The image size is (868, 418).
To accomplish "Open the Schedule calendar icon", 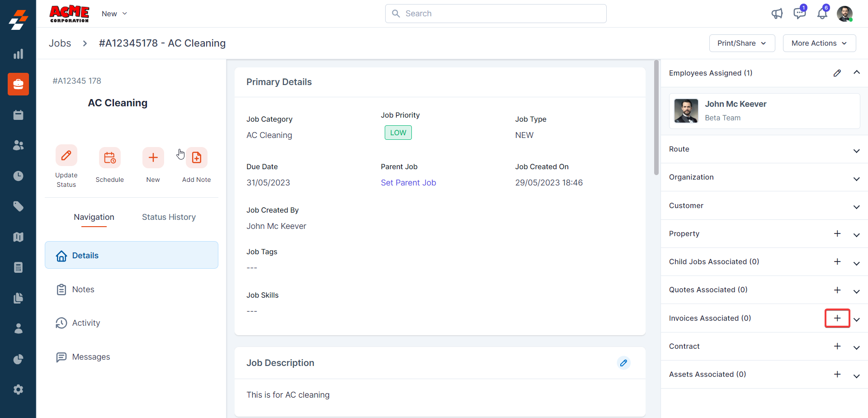I will point(109,158).
